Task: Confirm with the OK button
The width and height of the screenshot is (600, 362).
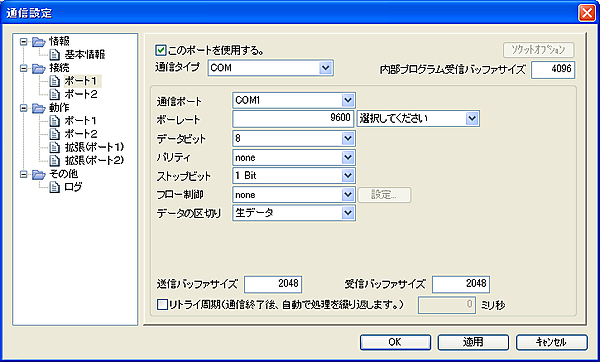Action: point(395,342)
